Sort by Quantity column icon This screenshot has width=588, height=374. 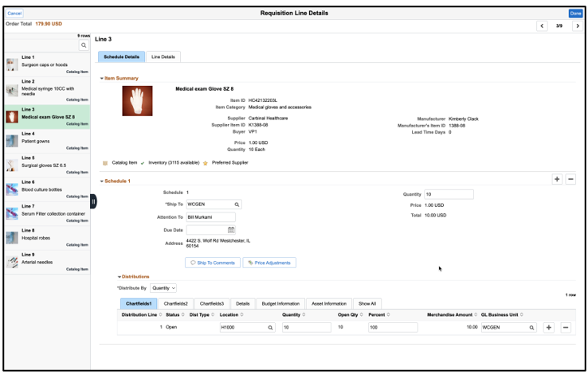coord(304,315)
